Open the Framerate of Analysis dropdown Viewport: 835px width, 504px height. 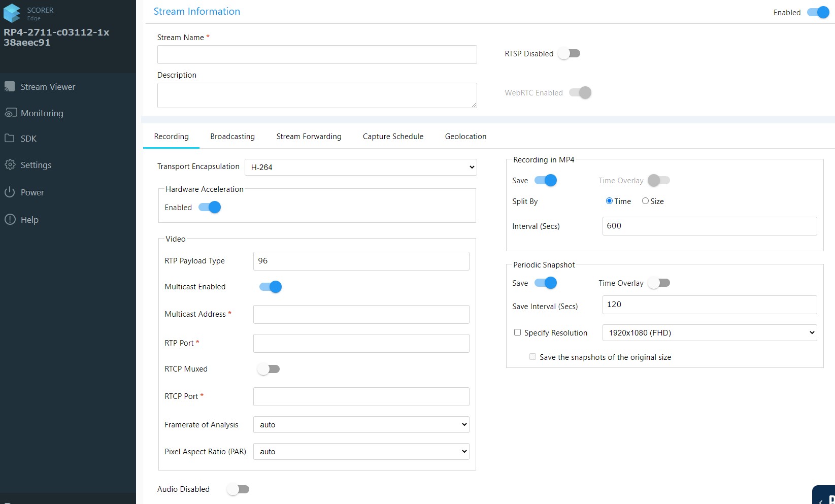pos(361,425)
